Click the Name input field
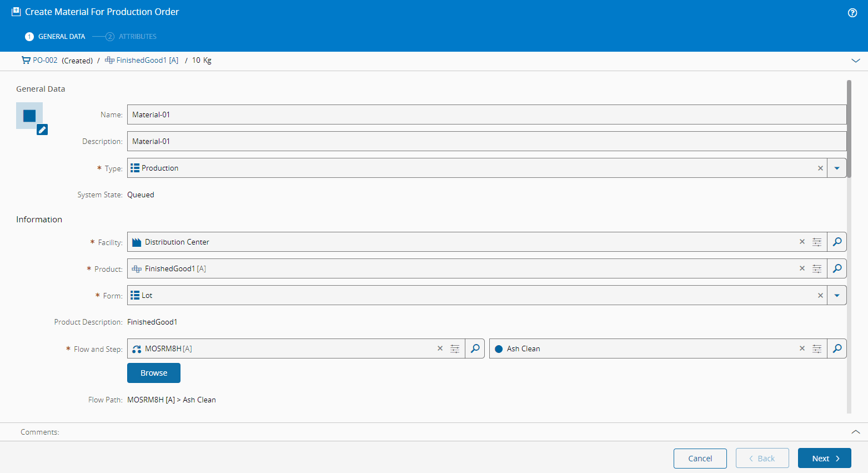This screenshot has width=868, height=473. 486,114
